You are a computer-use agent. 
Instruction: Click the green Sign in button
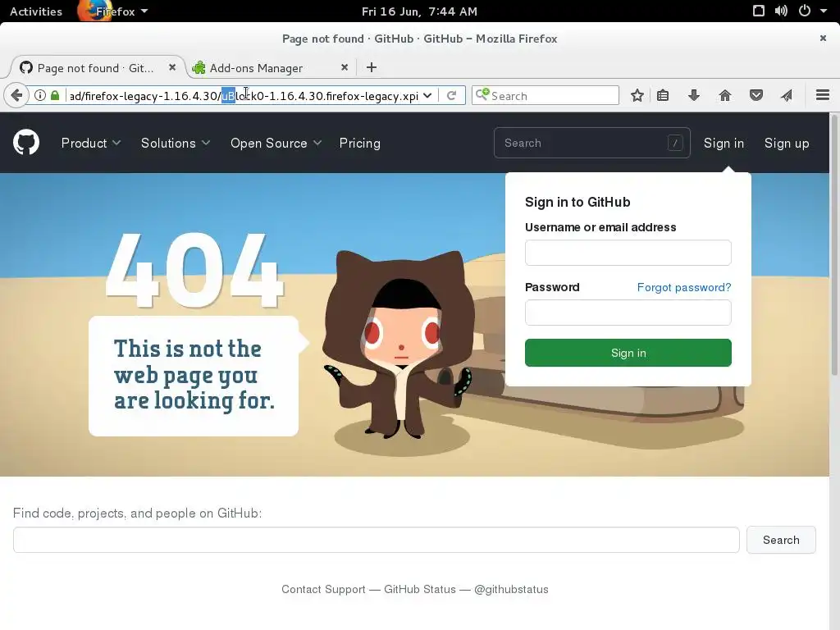(628, 353)
